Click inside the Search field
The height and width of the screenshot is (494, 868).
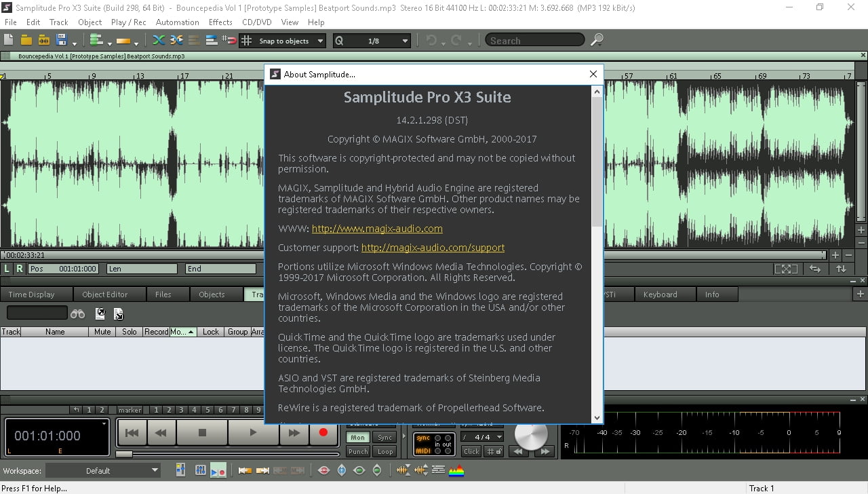pos(534,41)
